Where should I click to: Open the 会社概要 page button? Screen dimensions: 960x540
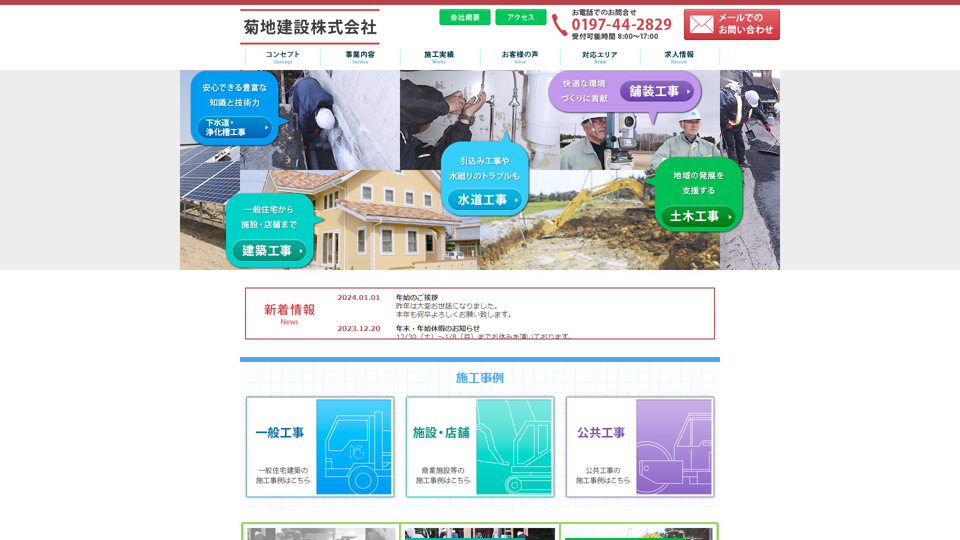tap(465, 17)
